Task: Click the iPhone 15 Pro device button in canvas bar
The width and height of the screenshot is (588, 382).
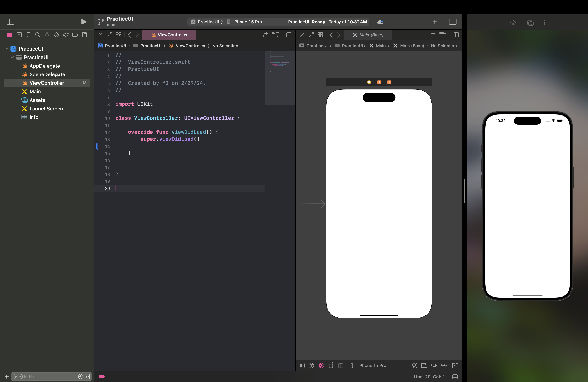Action: [368, 365]
